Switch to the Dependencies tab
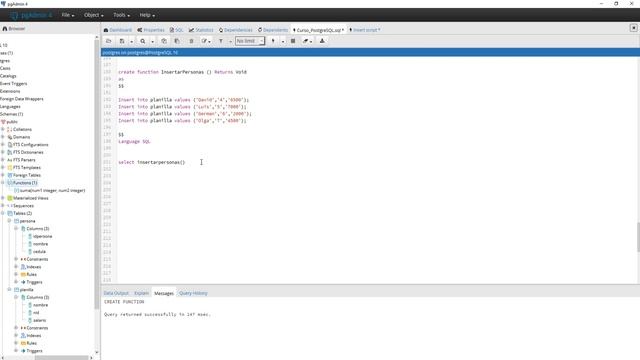The image size is (640, 360). 236,30
